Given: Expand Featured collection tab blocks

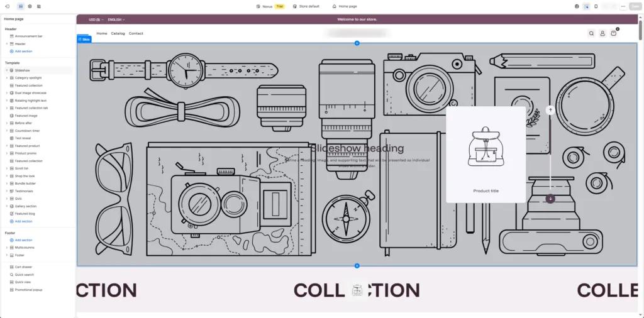Looking at the screenshot, I should tap(6, 108).
